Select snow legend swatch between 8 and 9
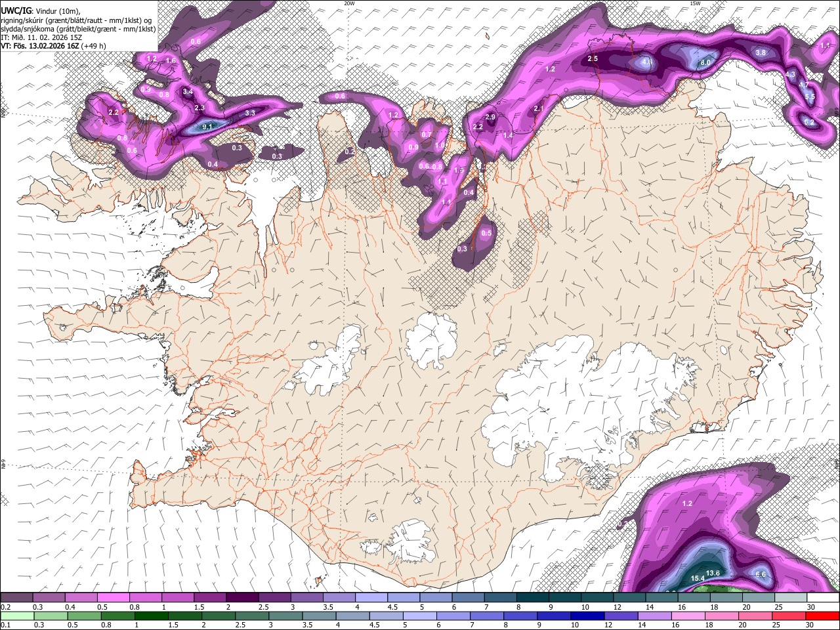 pos(532,598)
